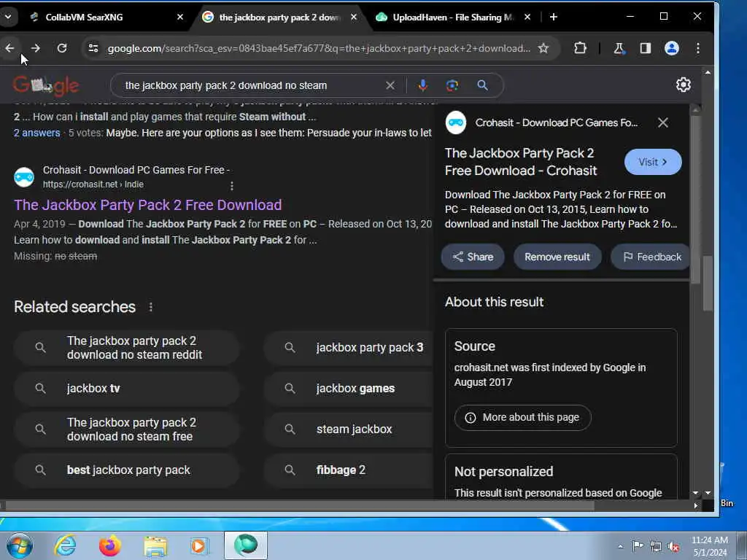The image size is (747, 560).
Task: Submit search with magnifier icon
Action: click(x=483, y=85)
